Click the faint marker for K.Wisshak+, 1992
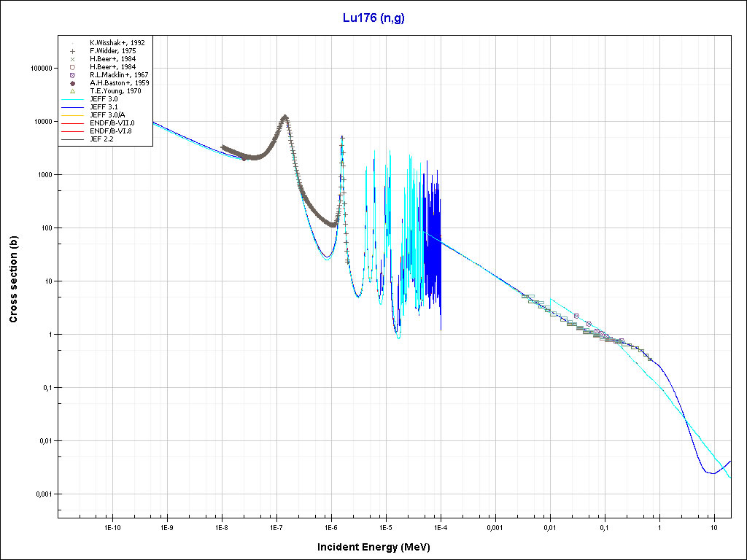The height and width of the screenshot is (560, 747). tap(73, 43)
